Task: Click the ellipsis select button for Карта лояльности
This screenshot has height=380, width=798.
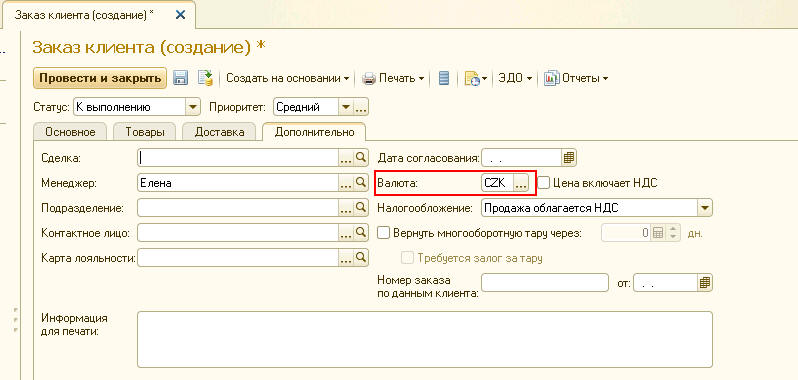Action: (346, 257)
